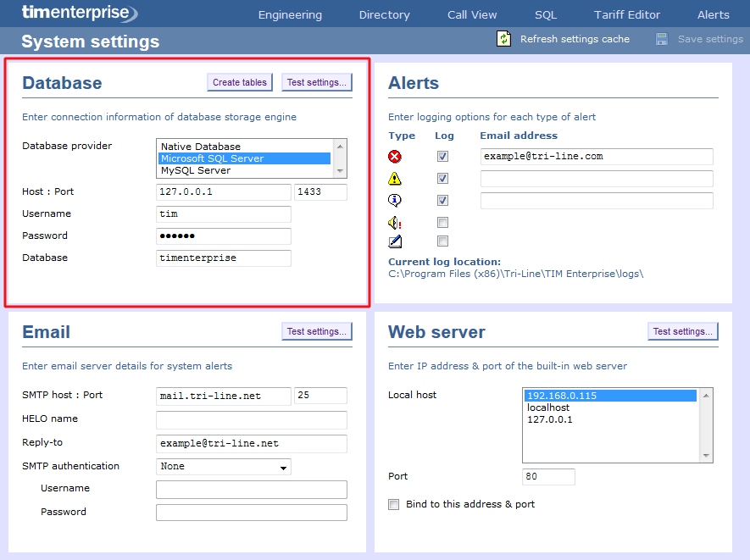Enable the pencil alert Log checkbox
750x560 pixels.
tap(443, 241)
